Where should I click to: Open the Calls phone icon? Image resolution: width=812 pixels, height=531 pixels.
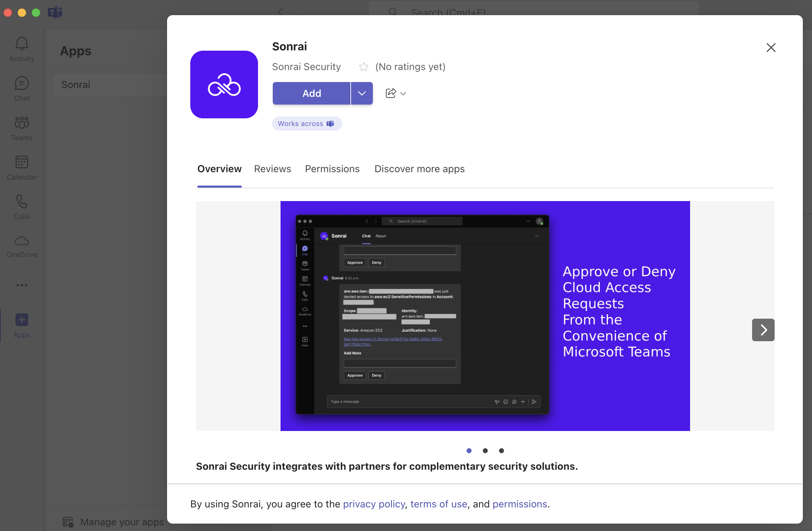click(x=22, y=202)
